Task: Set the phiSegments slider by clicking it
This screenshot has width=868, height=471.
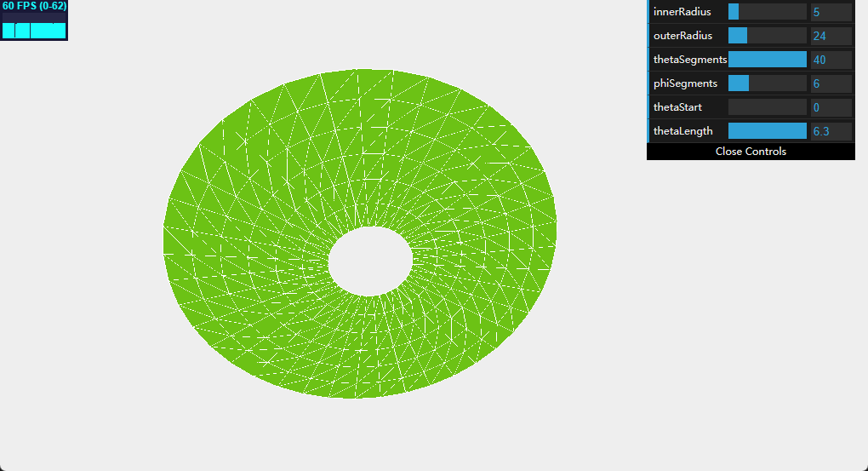Action: pos(767,83)
